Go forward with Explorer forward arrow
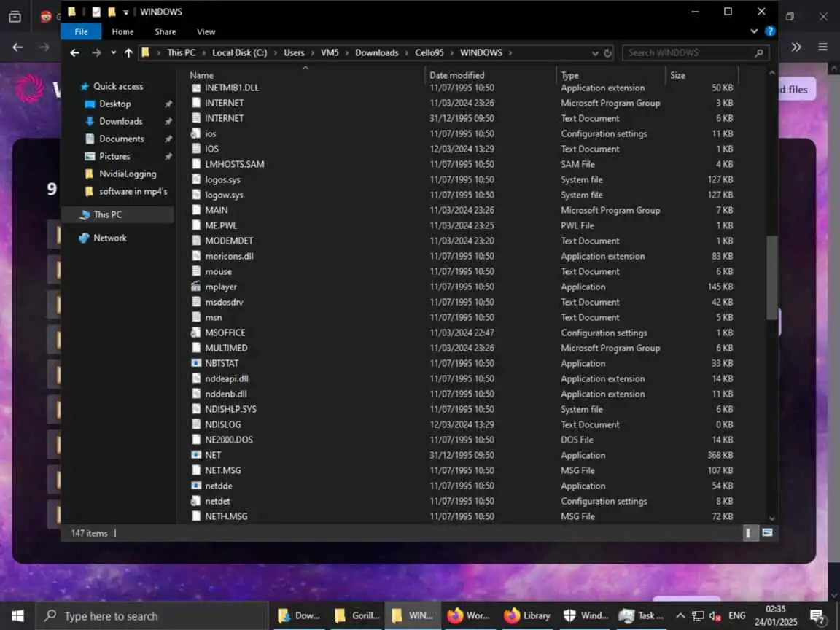The width and height of the screenshot is (840, 630). tap(96, 52)
